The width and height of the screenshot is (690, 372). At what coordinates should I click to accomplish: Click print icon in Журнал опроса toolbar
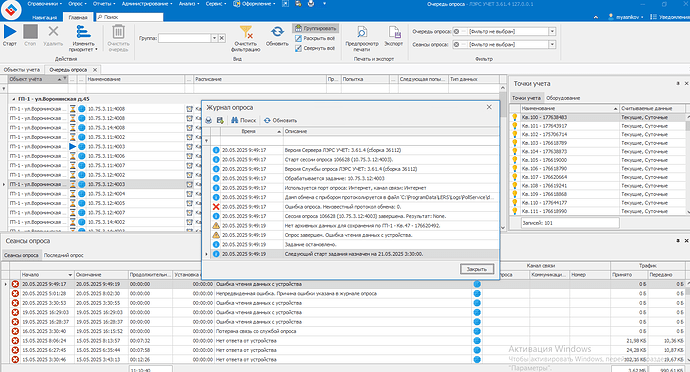click(209, 120)
